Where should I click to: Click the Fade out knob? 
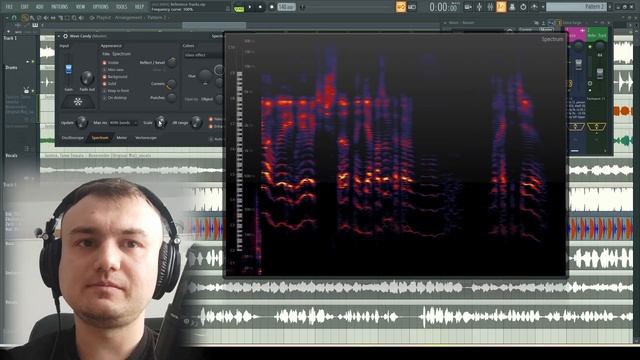87,77
